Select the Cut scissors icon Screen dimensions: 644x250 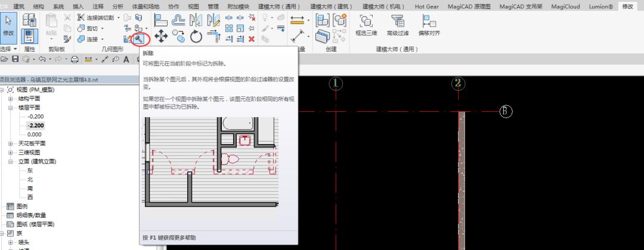pyautogui.click(x=68, y=18)
